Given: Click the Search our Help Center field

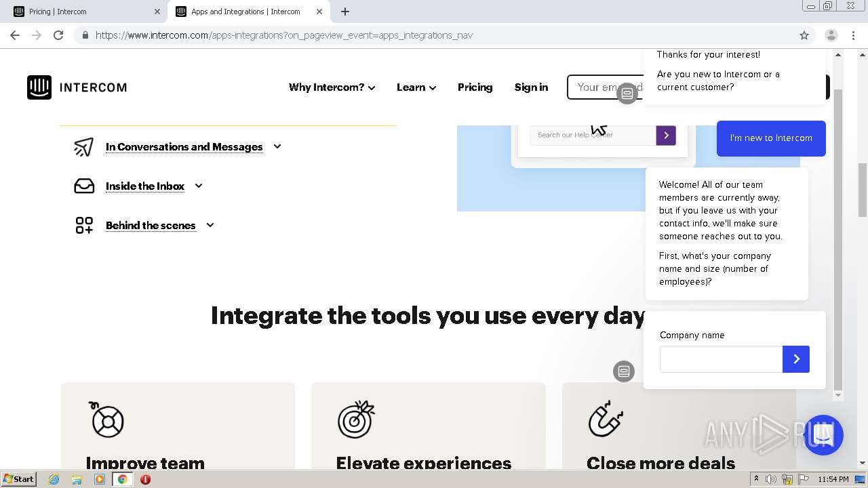Looking at the screenshot, I should 593,135.
